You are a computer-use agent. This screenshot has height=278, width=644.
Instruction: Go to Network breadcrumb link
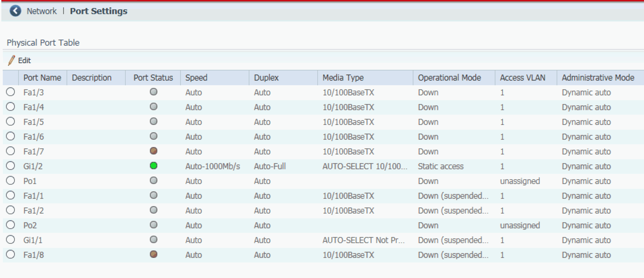point(42,11)
